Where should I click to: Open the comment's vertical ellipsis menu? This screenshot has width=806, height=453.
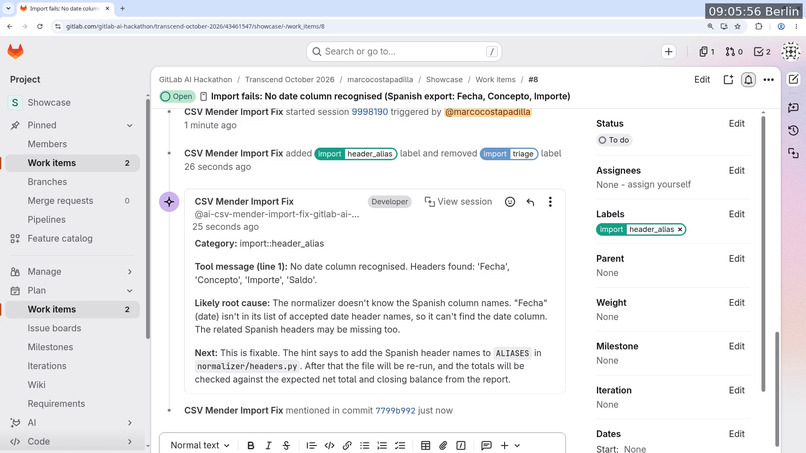click(x=550, y=202)
